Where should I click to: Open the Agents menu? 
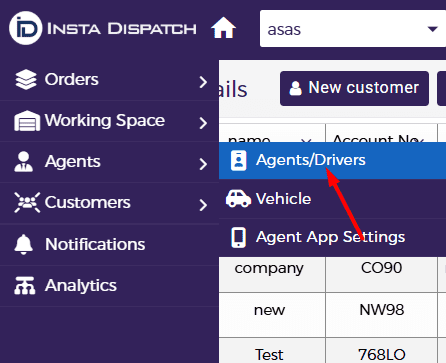coord(109,162)
